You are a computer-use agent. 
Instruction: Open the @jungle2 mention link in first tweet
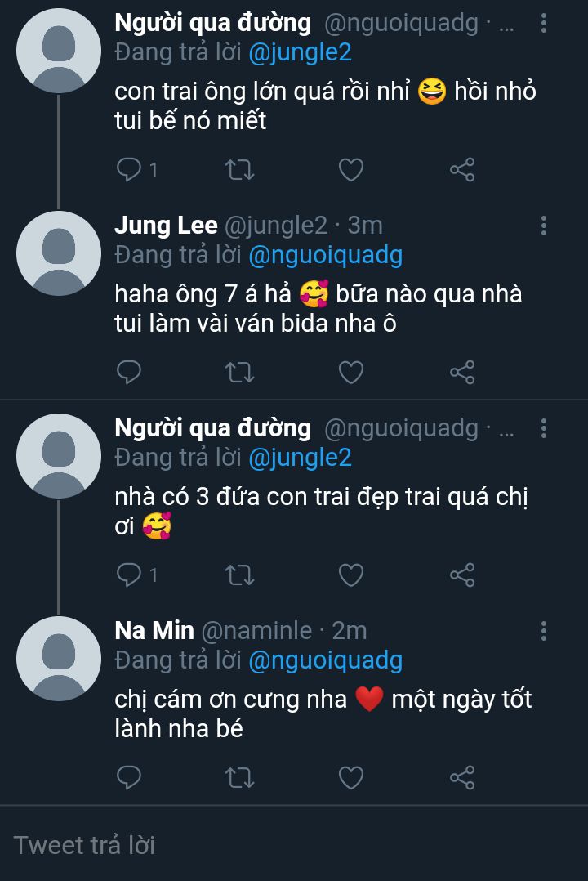[x=299, y=52]
